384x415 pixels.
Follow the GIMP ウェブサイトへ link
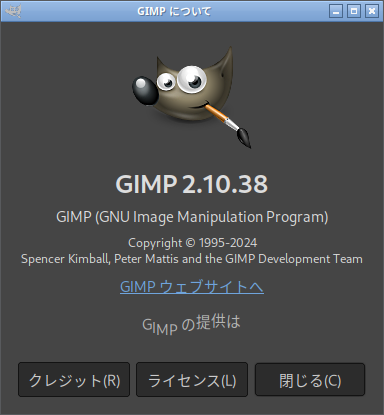pyautogui.click(x=192, y=287)
